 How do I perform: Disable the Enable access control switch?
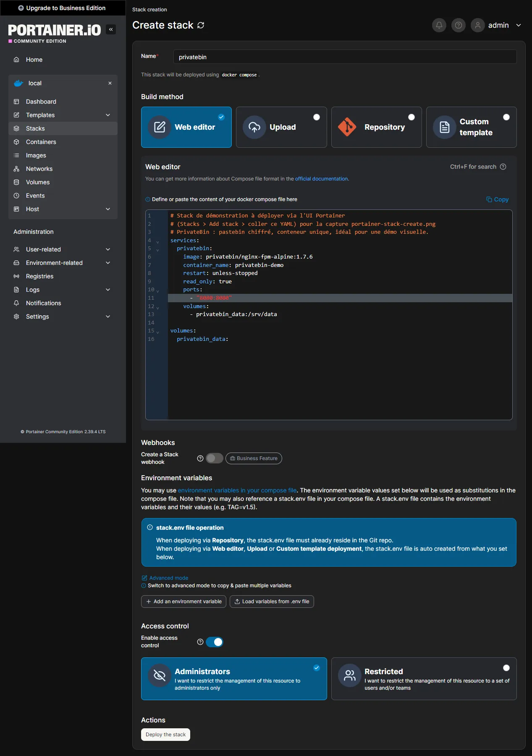(x=215, y=642)
